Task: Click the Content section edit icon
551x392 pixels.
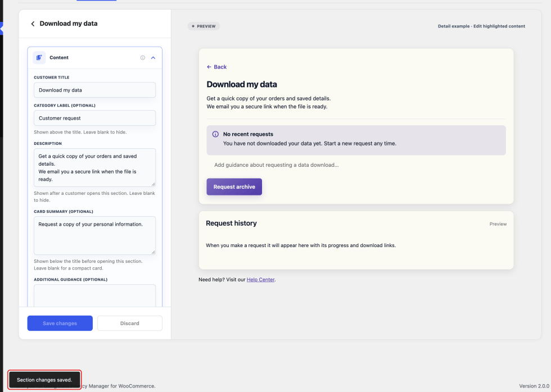Action: [x=39, y=57]
